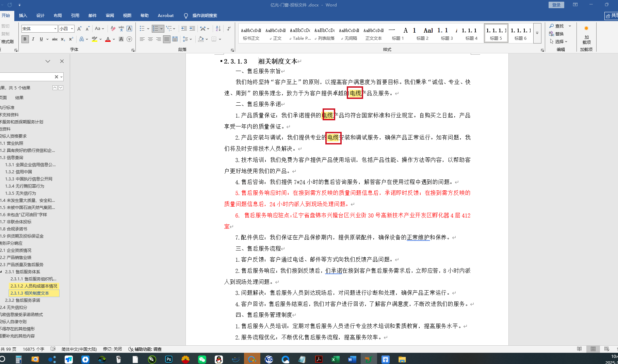Open the font size dropdown showing 小四

click(72, 29)
